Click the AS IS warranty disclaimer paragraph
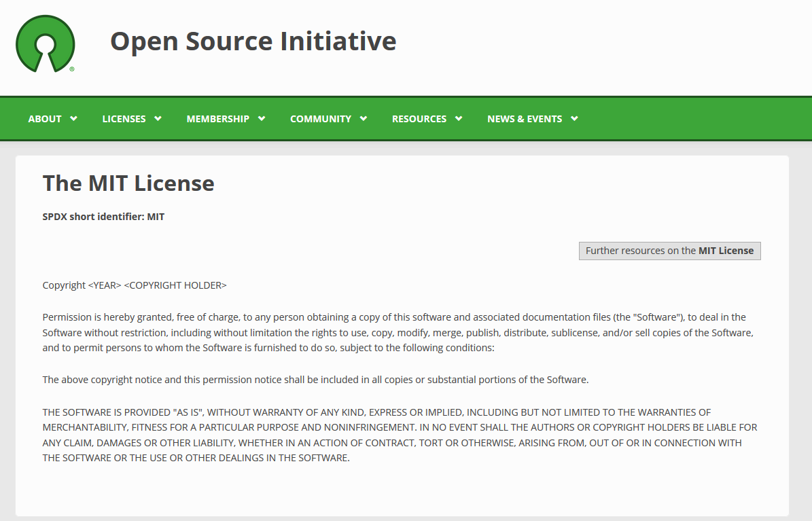The width and height of the screenshot is (812, 521). [x=400, y=435]
